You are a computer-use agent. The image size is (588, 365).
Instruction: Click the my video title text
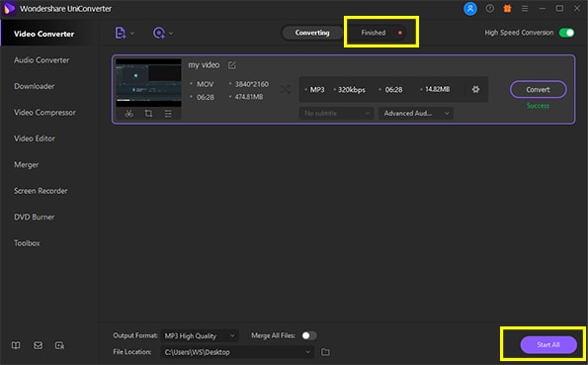[204, 65]
